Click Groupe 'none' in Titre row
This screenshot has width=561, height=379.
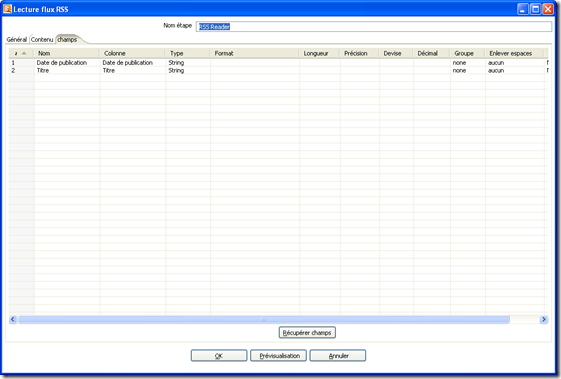459,71
